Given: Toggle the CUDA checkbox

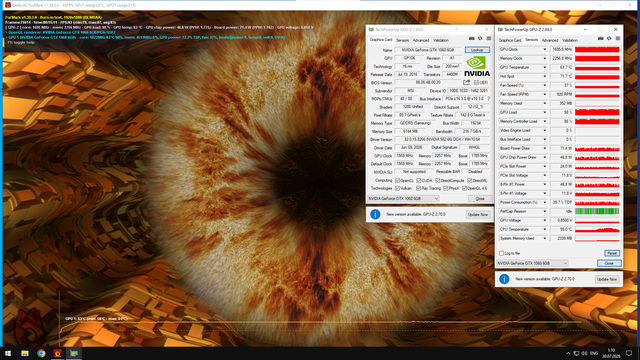Looking at the screenshot, I should tap(418, 180).
